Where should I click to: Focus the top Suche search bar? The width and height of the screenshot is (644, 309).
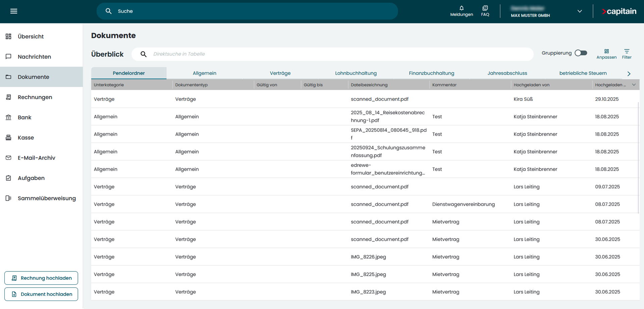pos(247,11)
